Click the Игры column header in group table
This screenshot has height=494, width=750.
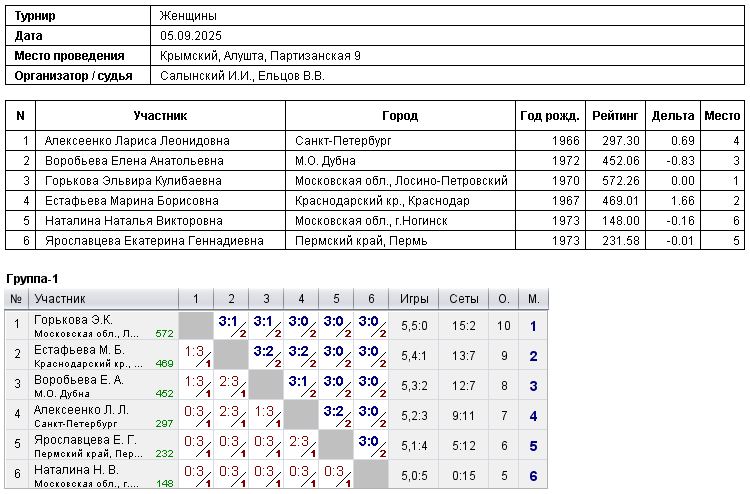(x=414, y=299)
